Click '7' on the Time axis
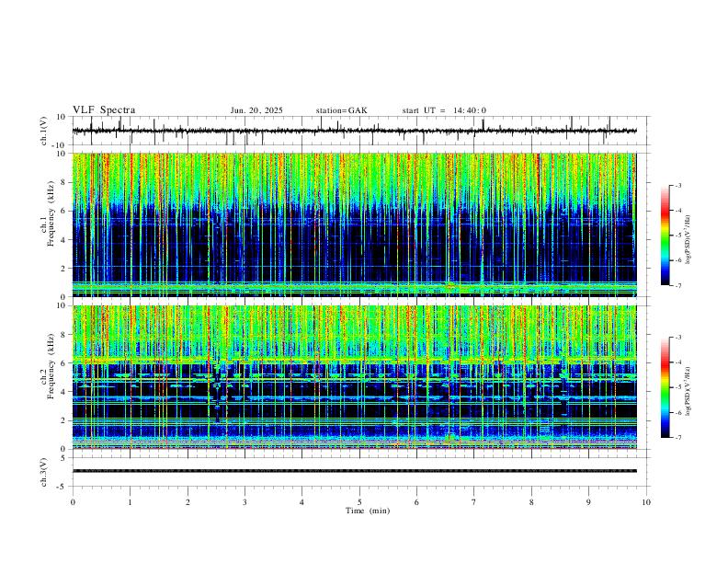The image size is (728, 563). [x=474, y=502]
